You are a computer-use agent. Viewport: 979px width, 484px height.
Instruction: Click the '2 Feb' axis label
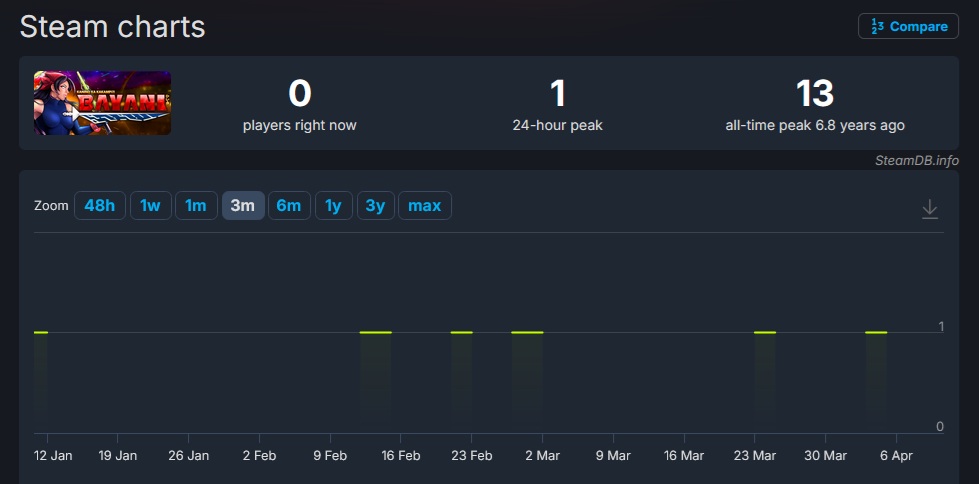click(x=259, y=455)
